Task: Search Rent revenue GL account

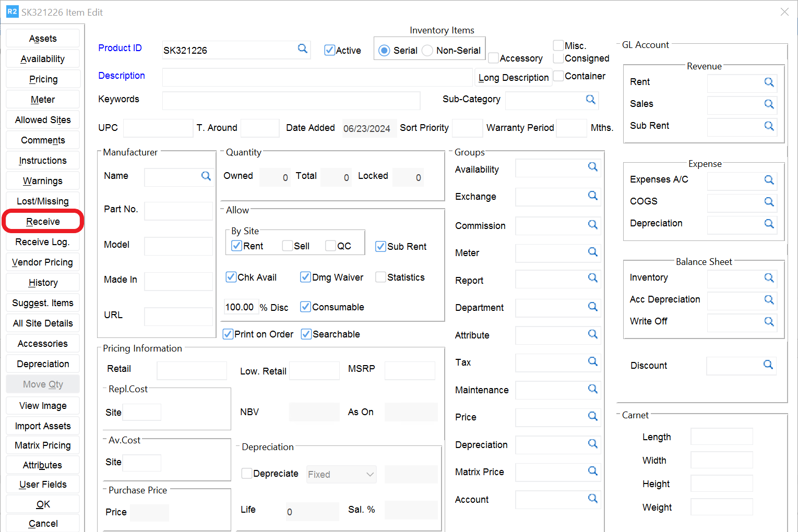Action: 769,82
